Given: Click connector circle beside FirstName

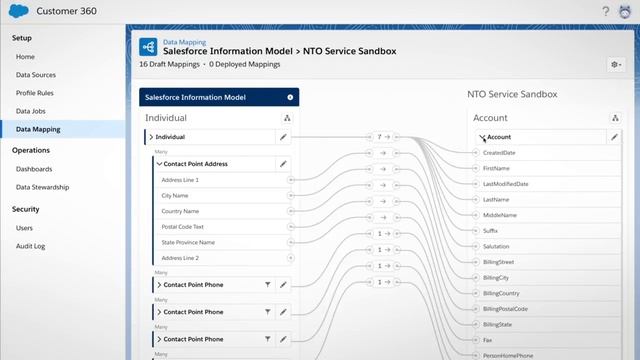Looking at the screenshot, I should pos(476,168).
